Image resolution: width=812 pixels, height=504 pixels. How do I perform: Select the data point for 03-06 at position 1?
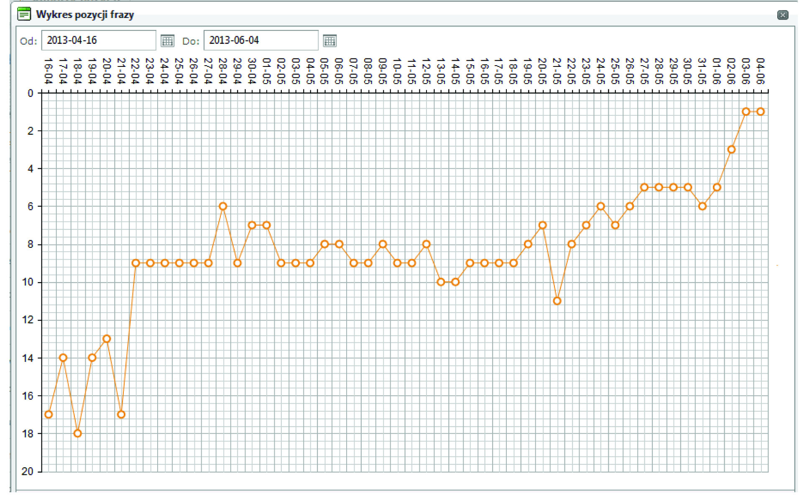pyautogui.click(x=746, y=112)
